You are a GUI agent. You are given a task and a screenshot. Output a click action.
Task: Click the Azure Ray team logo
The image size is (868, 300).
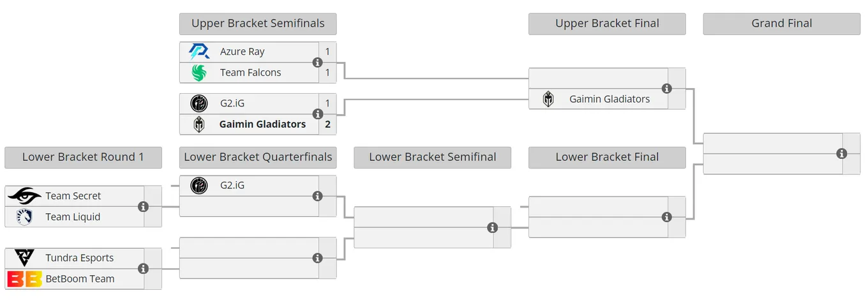(199, 52)
